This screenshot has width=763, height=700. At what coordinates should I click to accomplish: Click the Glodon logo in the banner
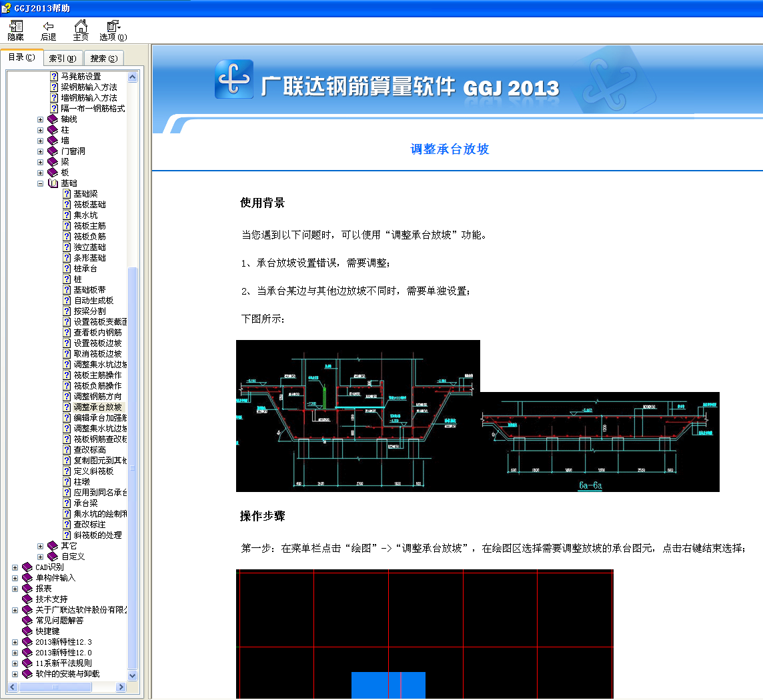tap(234, 79)
